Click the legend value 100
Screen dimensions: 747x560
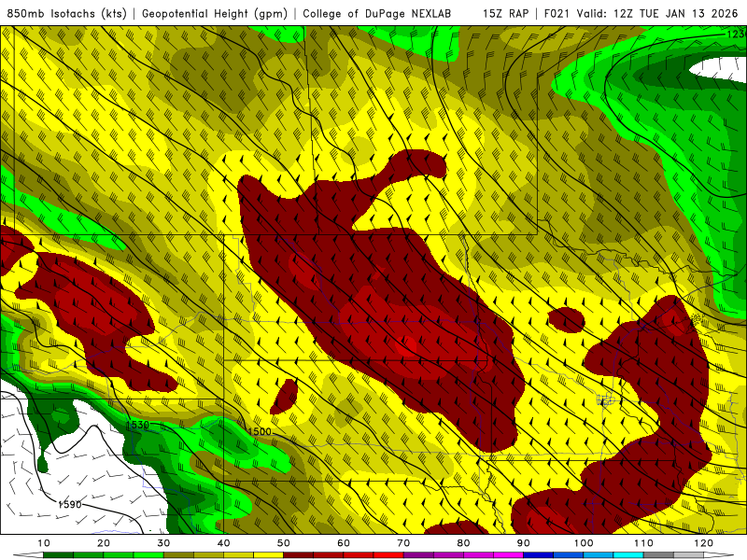click(x=584, y=543)
